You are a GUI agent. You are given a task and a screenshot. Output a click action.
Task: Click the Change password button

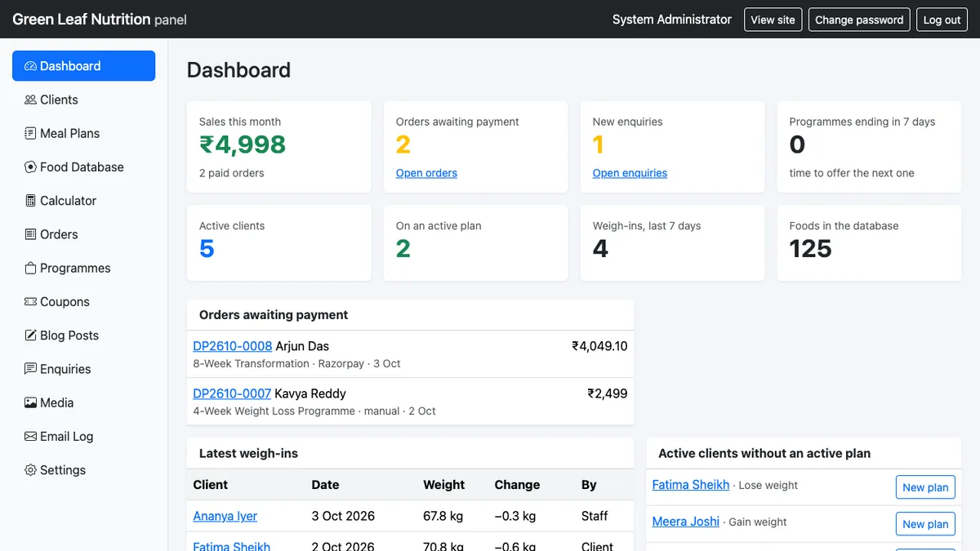point(859,20)
